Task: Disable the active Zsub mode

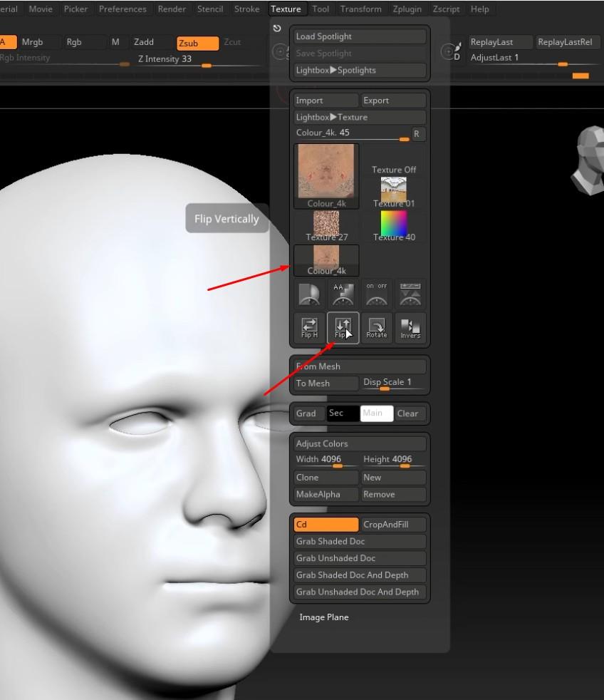Action: coord(197,43)
